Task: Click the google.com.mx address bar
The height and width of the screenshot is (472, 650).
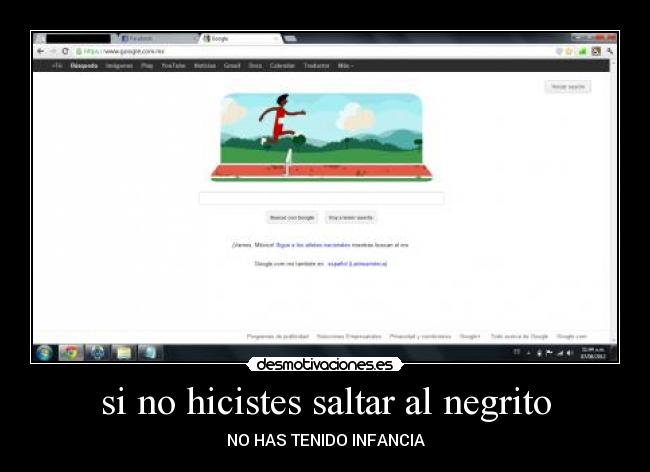Action: click(315, 51)
